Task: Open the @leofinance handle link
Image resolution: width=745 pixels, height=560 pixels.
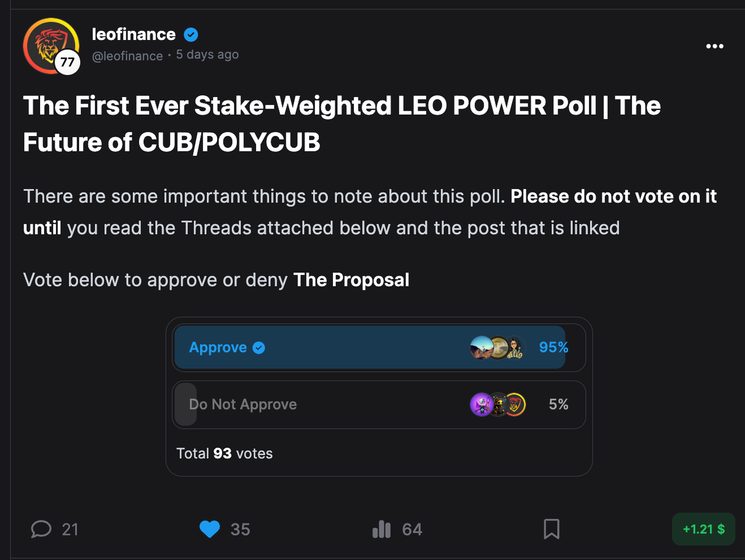Action: tap(127, 56)
